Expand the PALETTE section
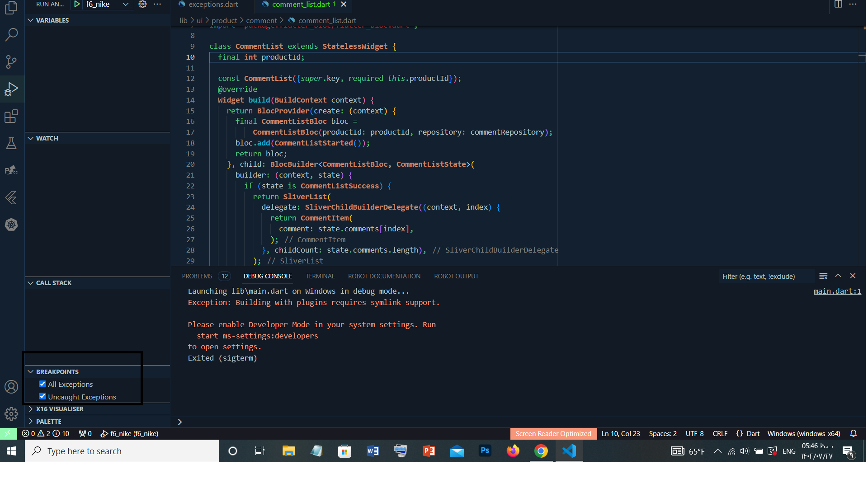Screen dimensions: 868x488 point(97,422)
